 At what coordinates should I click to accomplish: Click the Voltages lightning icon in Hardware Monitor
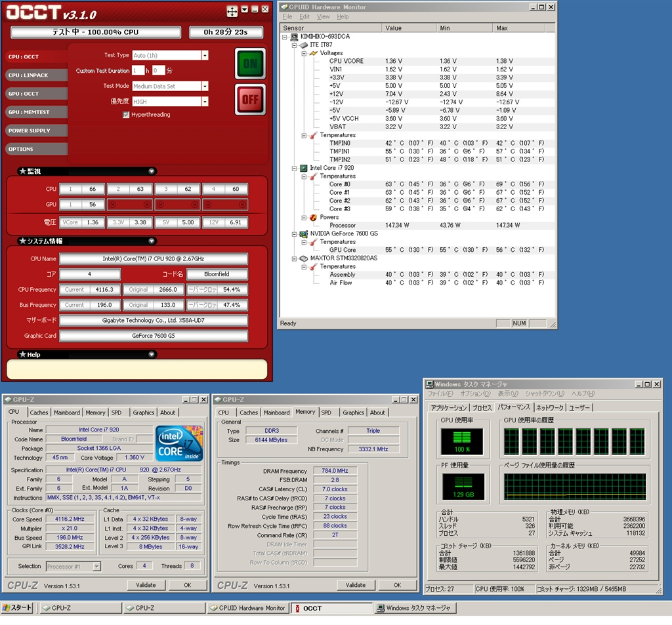click(314, 53)
